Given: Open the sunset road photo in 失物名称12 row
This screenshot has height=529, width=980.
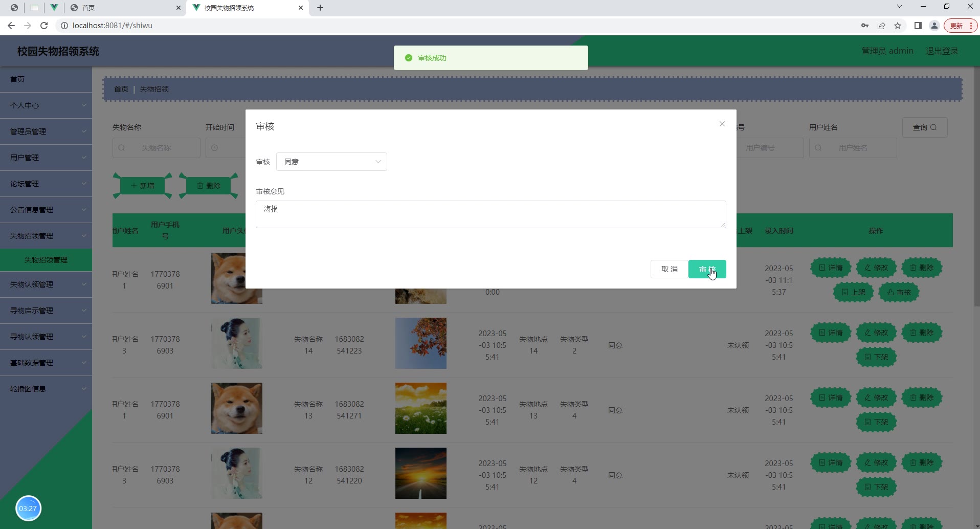Looking at the screenshot, I should (421, 473).
